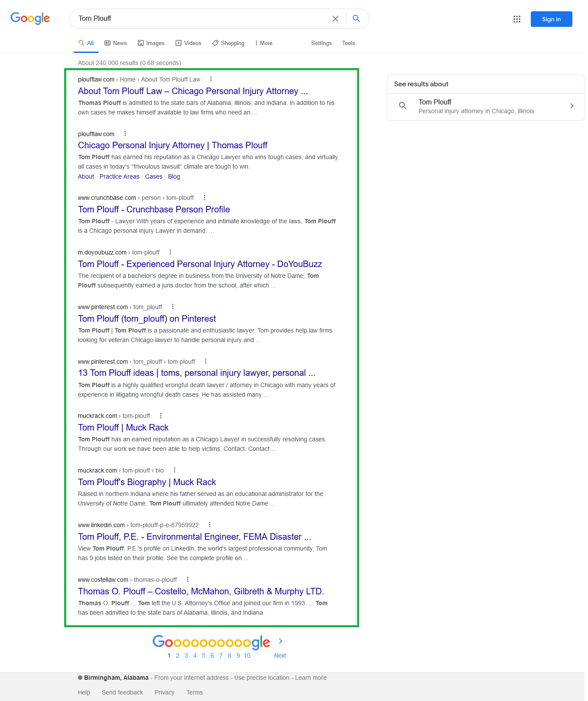Open 'Tom Plouff - Experienced Personal Injury Attorney - DoYouBuzz'
The width and height of the screenshot is (588, 701).
click(x=200, y=264)
